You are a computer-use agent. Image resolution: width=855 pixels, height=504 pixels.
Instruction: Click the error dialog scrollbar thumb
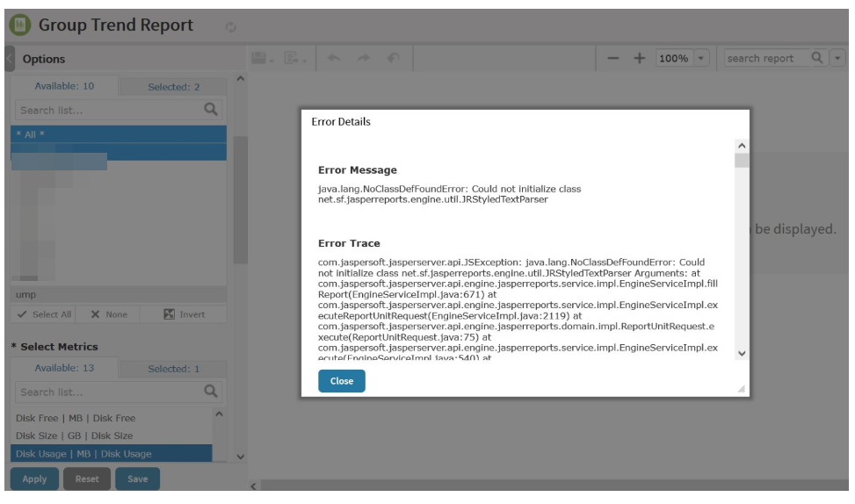point(742,161)
